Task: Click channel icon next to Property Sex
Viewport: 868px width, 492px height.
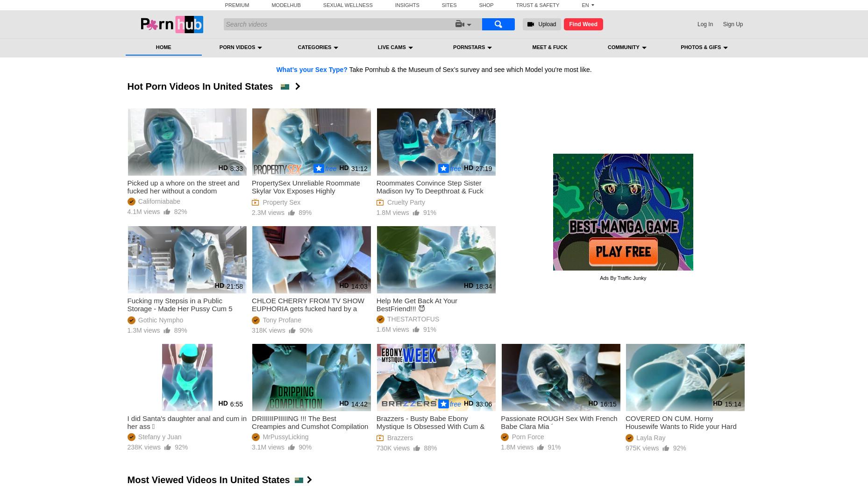Action: click(256, 202)
